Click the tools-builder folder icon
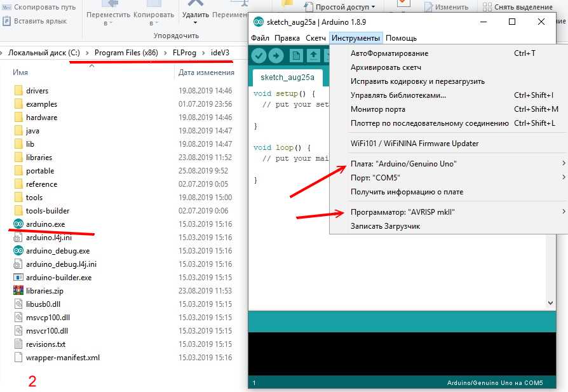 18,211
